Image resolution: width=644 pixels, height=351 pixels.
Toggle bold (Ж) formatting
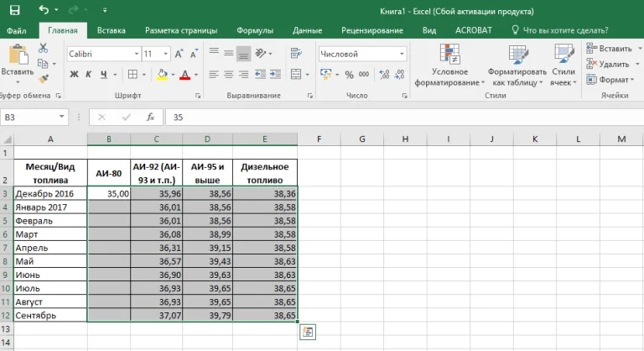(x=74, y=75)
